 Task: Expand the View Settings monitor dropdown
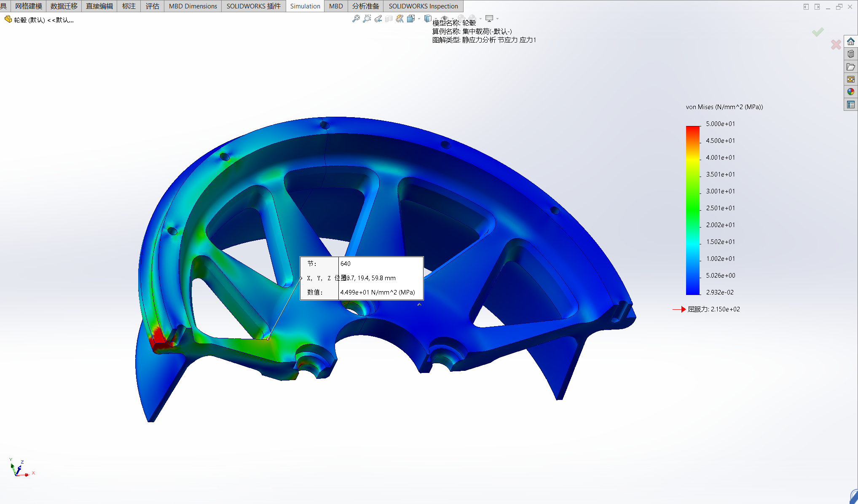[x=497, y=19]
